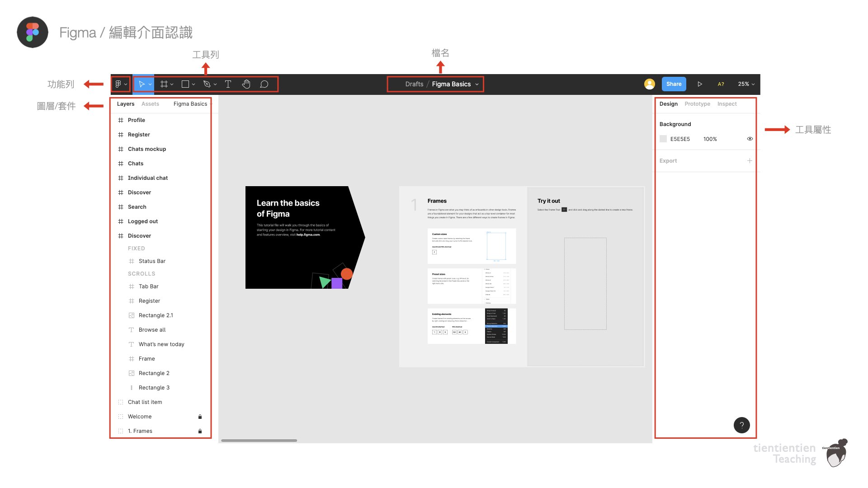
Task: Switch to the Prototype tab
Action: 697,104
